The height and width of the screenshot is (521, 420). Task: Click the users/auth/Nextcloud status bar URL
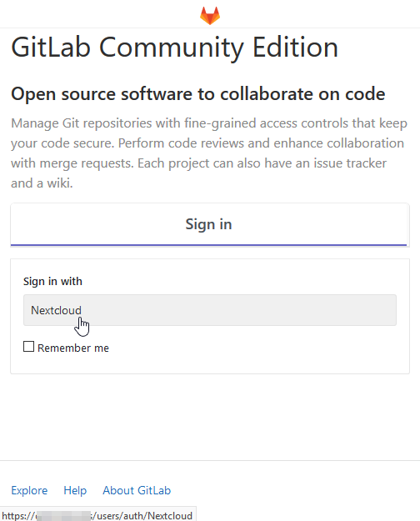[x=142, y=516]
